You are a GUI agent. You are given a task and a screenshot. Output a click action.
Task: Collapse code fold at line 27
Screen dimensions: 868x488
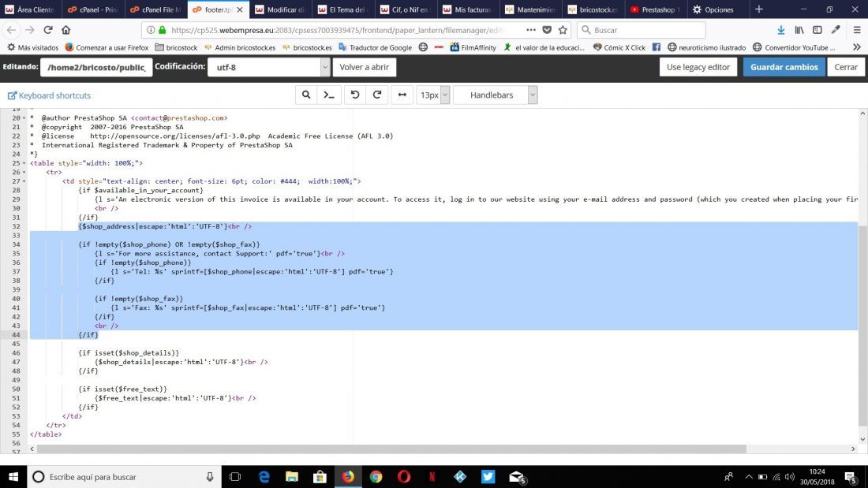pyautogui.click(x=24, y=181)
